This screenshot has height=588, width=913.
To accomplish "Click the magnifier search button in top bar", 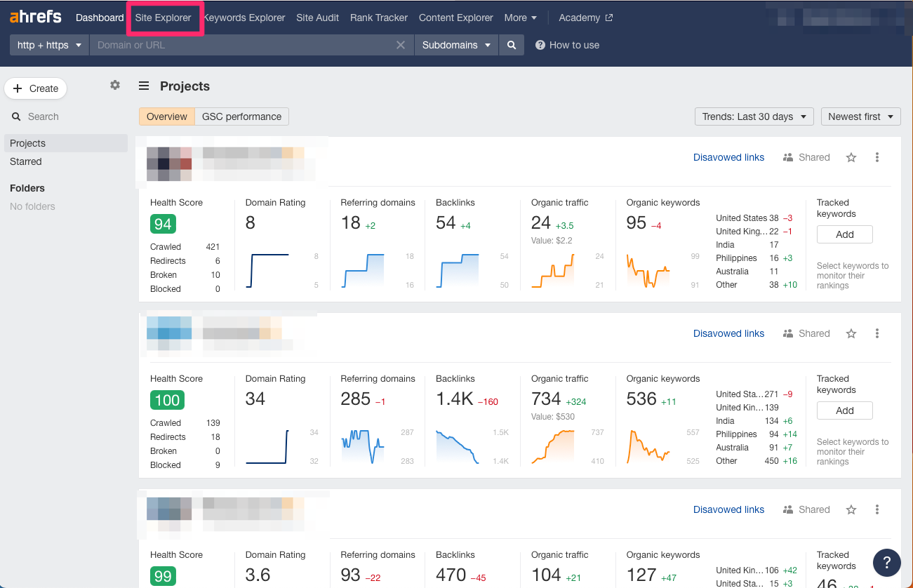I will pyautogui.click(x=512, y=45).
